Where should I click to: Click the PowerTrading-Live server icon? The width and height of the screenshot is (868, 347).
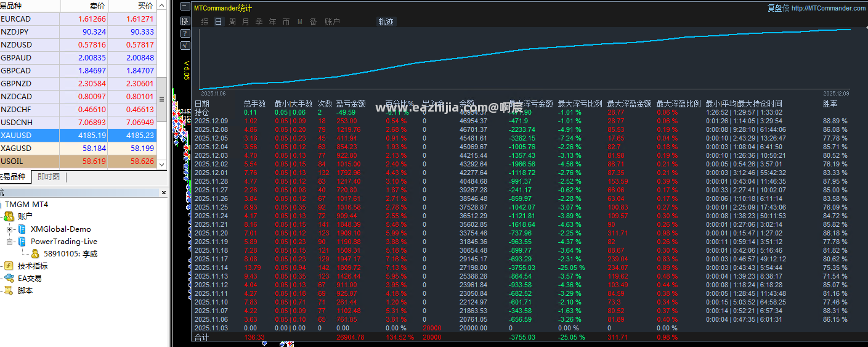(x=22, y=242)
